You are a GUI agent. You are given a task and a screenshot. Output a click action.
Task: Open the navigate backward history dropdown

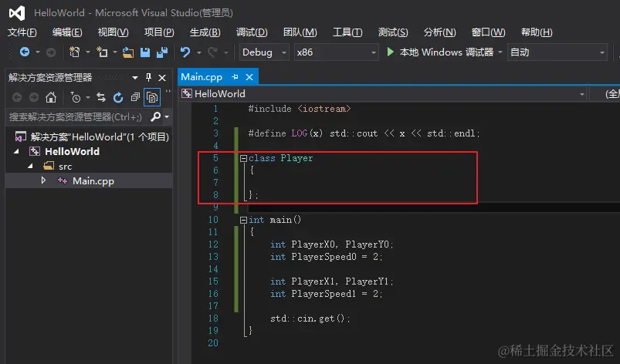[x=38, y=52]
